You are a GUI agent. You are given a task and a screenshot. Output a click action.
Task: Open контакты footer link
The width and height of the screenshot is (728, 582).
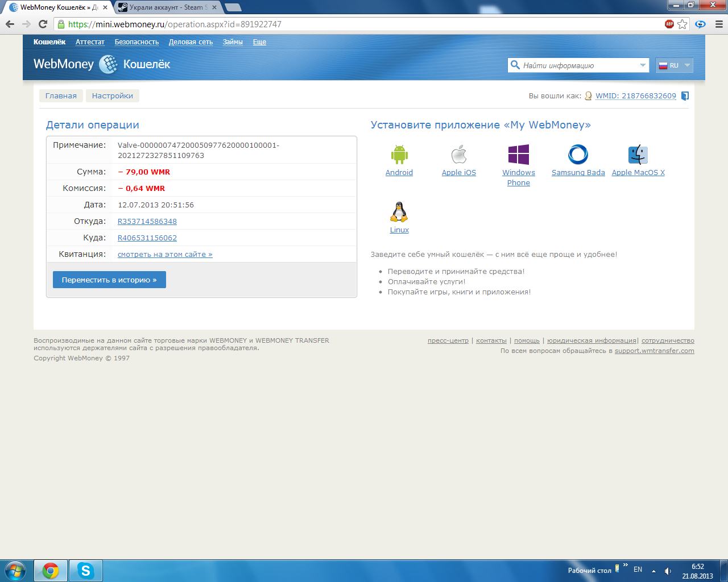click(491, 340)
